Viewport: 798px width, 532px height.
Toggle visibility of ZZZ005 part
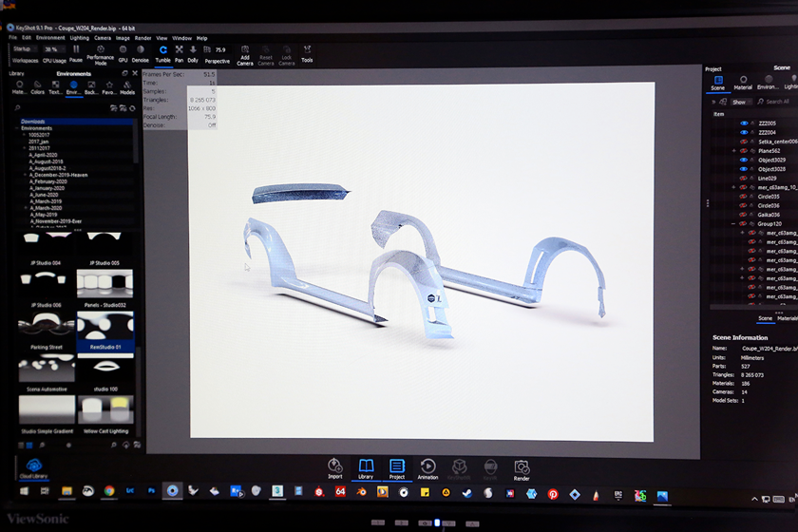(x=744, y=123)
